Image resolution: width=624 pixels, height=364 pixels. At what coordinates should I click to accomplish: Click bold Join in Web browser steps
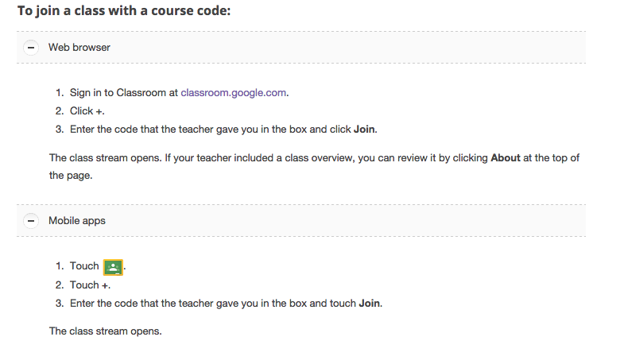(x=364, y=130)
